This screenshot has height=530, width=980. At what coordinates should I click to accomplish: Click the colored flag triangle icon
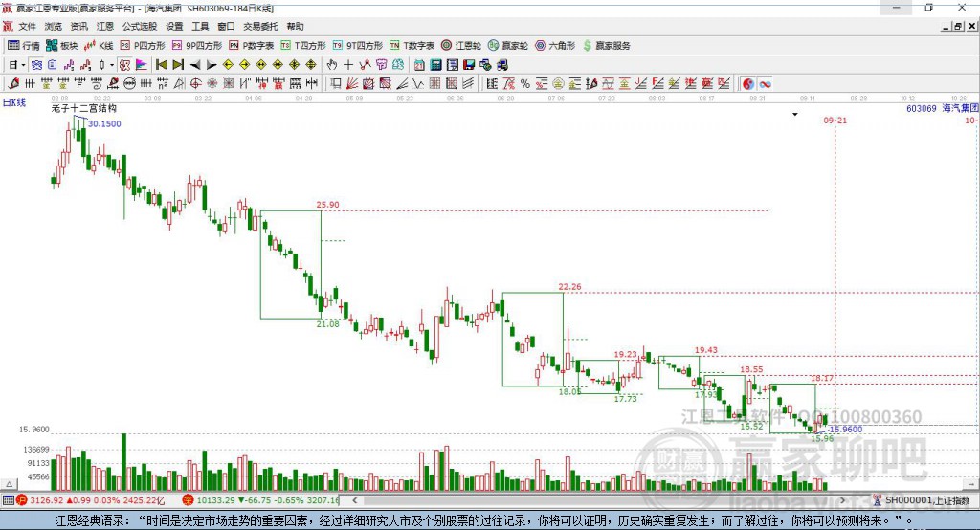[142, 65]
